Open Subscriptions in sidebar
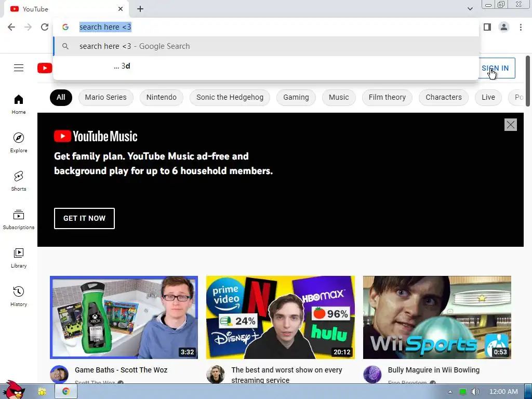 coord(19,220)
